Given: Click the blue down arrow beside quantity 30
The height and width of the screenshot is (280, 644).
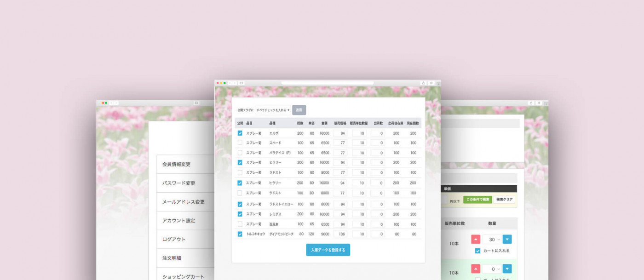Looking at the screenshot, I should tap(507, 239).
